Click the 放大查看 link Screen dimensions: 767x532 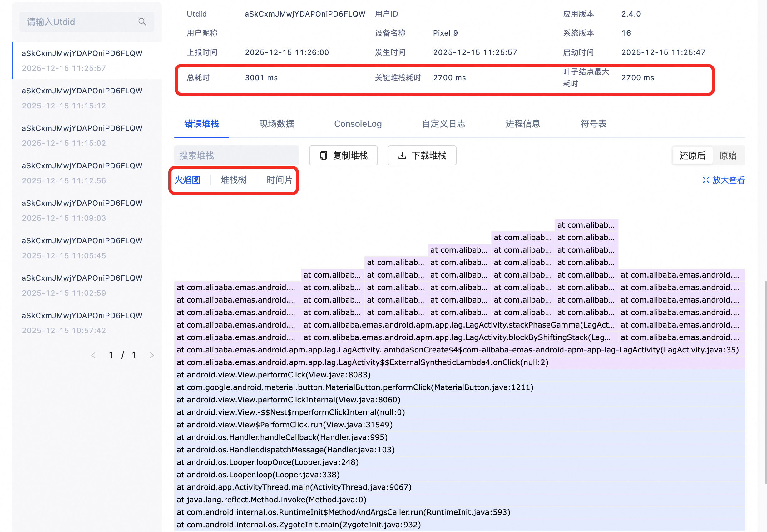point(728,180)
